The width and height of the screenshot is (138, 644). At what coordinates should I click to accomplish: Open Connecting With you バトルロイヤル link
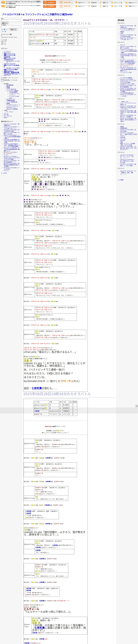pos(12,74)
